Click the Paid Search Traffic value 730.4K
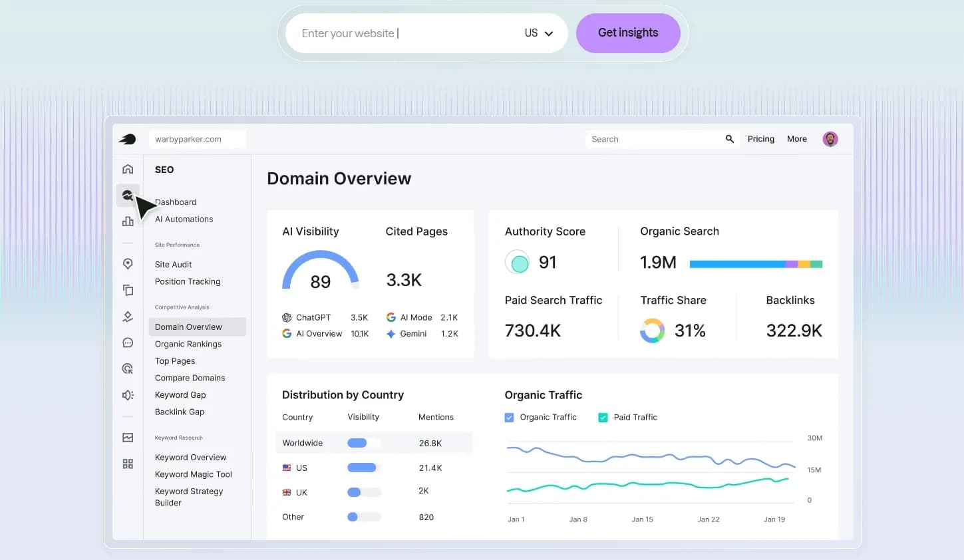Viewport: 964px width, 560px height. pos(533,331)
